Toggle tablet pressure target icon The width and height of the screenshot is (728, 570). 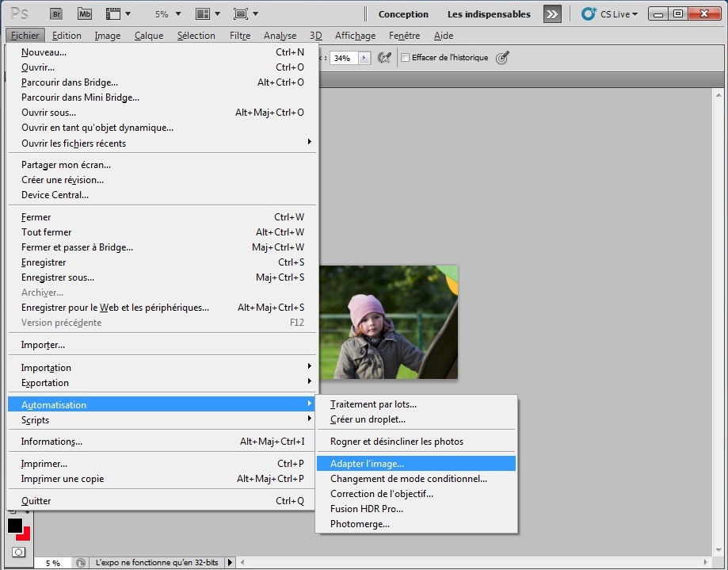pos(502,58)
